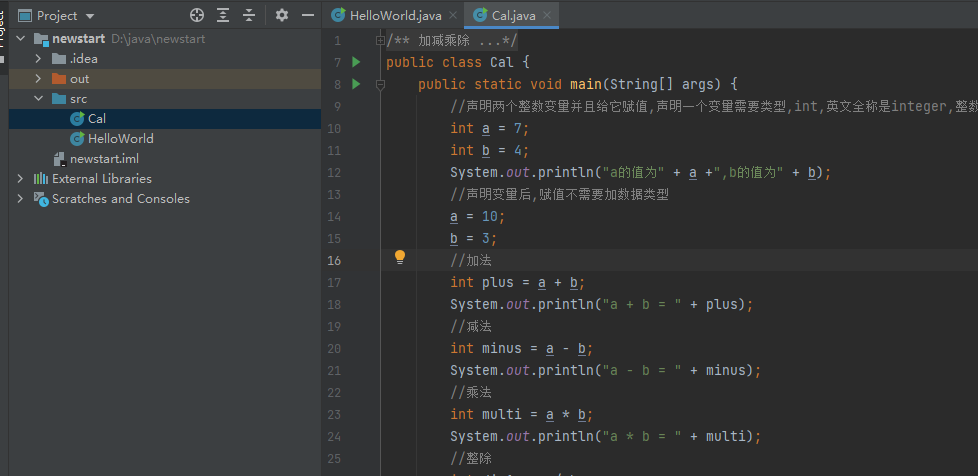The width and height of the screenshot is (978, 476).
Task: Click the HelloWorld class file icon
Action: [x=77, y=138]
